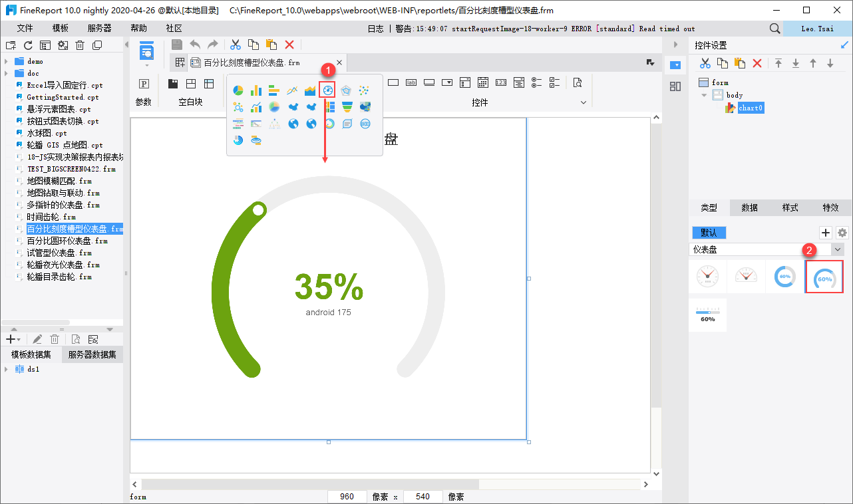The width and height of the screenshot is (853, 504).
Task: Switch to the 样式 tab
Action: pyautogui.click(x=790, y=207)
